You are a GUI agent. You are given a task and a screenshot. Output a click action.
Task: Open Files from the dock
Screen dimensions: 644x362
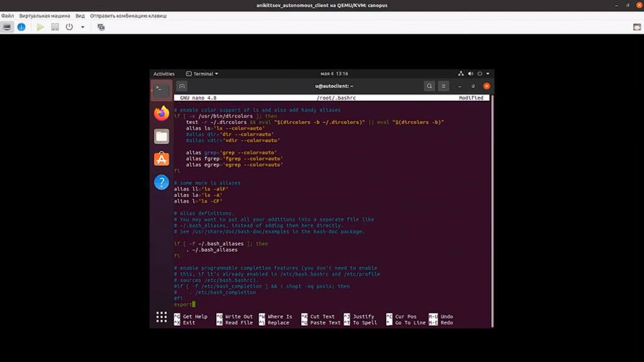coord(162,136)
